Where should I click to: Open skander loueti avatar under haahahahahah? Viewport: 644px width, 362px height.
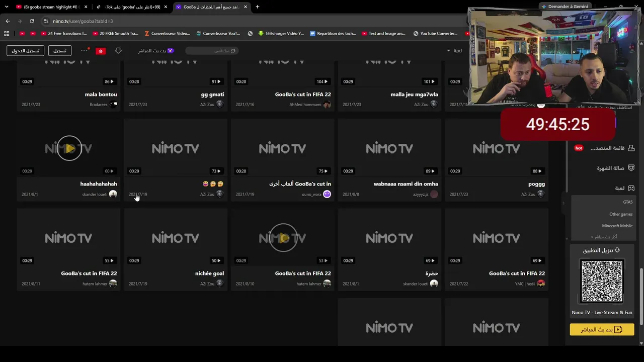(113, 194)
